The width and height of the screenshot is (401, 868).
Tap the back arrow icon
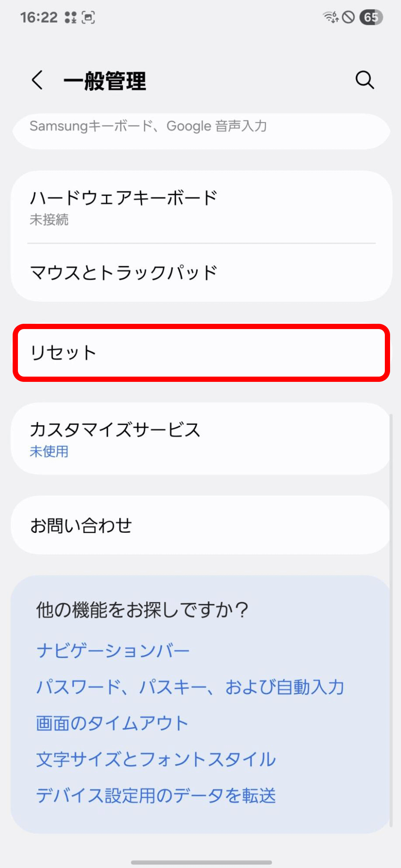click(x=38, y=80)
